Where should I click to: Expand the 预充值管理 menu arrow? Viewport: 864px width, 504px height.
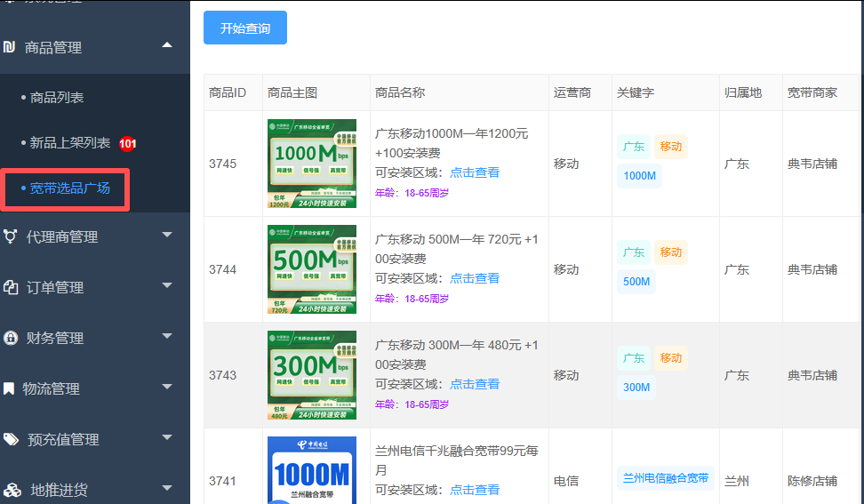167,437
